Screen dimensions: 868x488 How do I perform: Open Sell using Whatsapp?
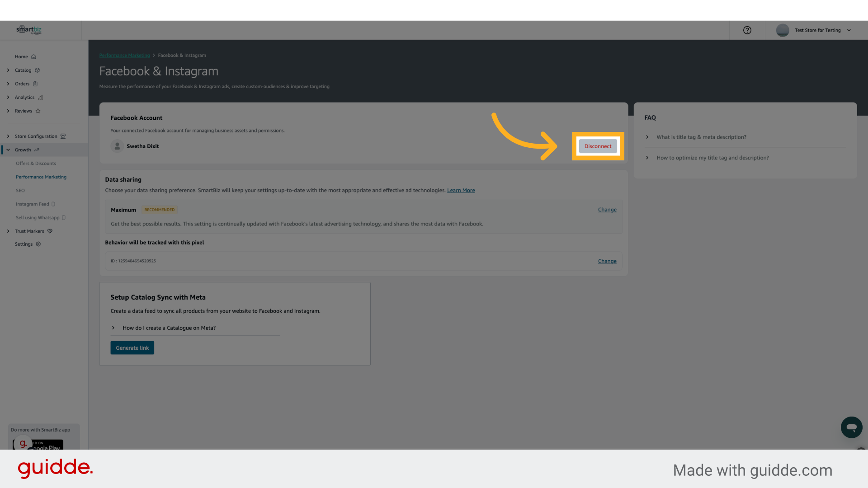(x=38, y=218)
